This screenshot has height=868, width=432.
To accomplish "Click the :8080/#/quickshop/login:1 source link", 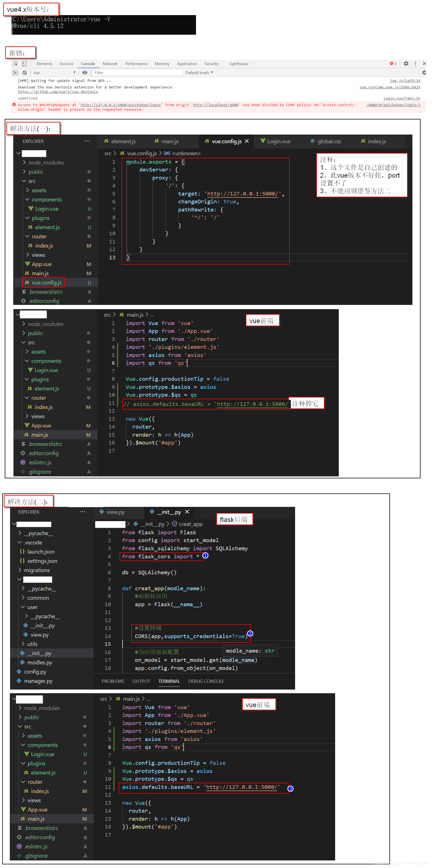I will click(x=393, y=105).
